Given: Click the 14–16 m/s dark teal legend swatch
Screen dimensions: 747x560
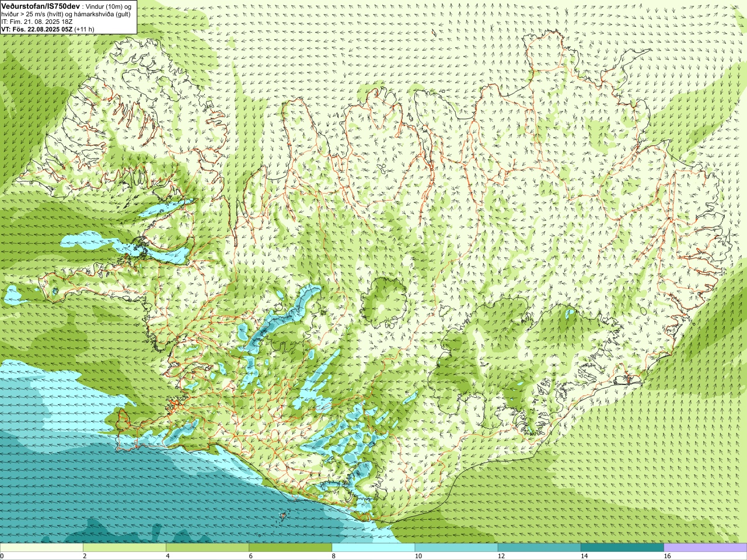Looking at the screenshot, I should (x=622, y=548).
